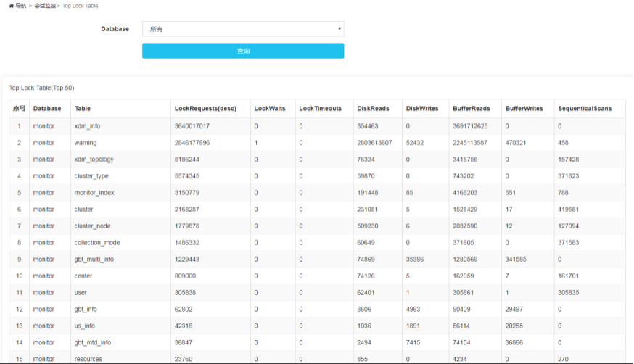Click DiskWrites value 1891
Image resolution: width=634 pixels, height=364 pixels.
point(413,326)
